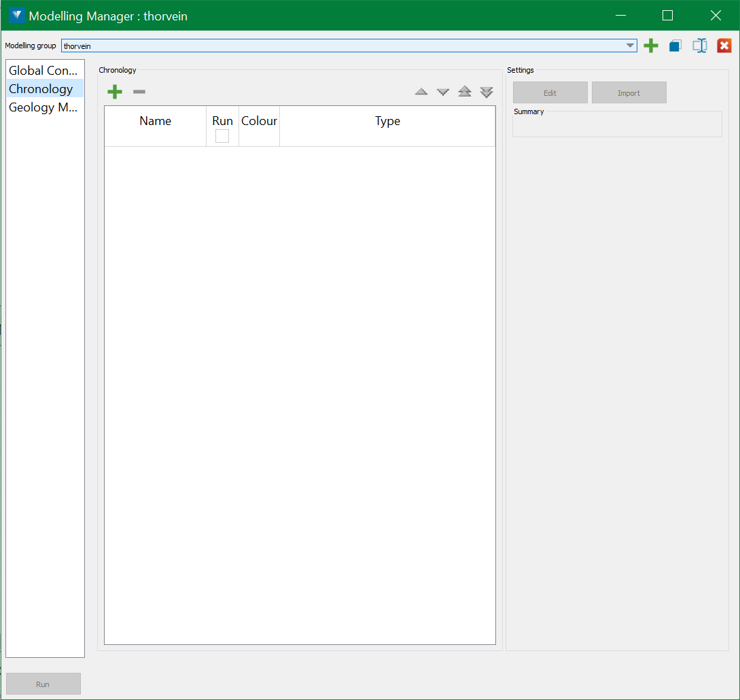
Task: Move chronology item to the top
Action: click(465, 92)
